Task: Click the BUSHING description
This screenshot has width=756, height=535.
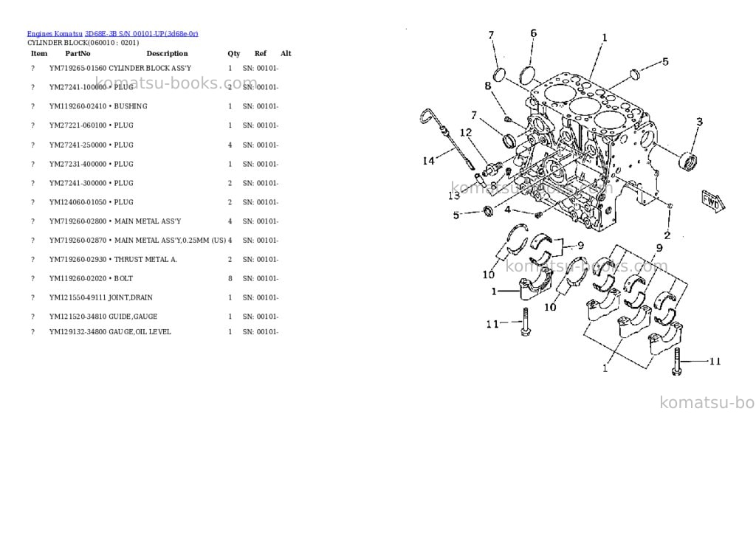Action: click(131, 106)
